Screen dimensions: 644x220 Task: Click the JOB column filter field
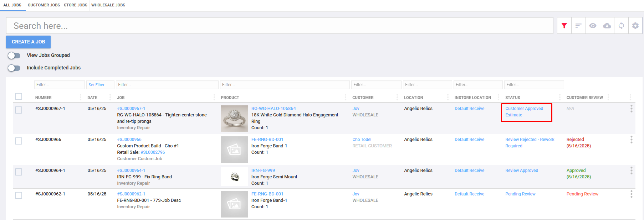pos(167,85)
